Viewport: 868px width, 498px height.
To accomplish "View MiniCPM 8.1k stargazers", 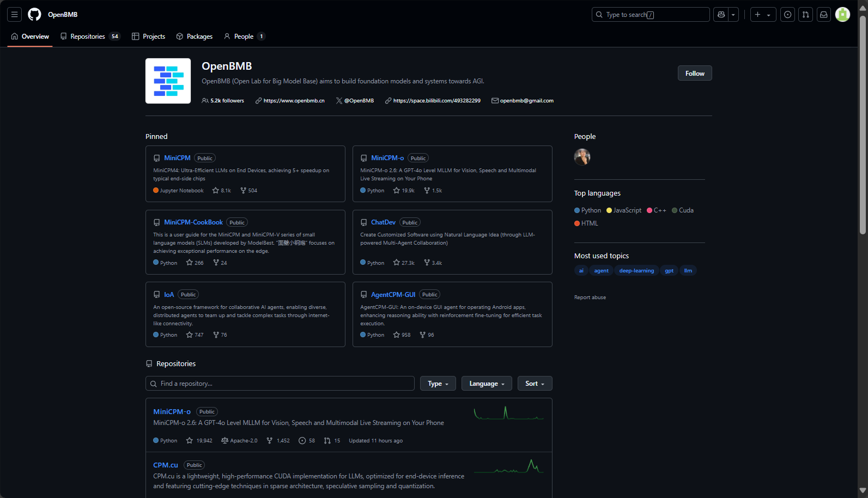I will 222,191.
